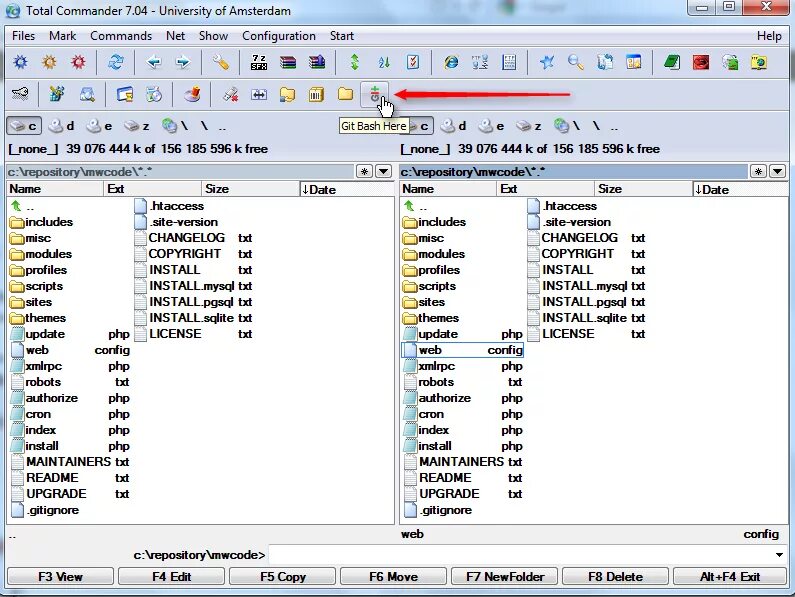Viewport: 795px width, 597px height.
Task: Click the FTP grid toolbar icon
Action: pyautogui.click(x=509, y=62)
